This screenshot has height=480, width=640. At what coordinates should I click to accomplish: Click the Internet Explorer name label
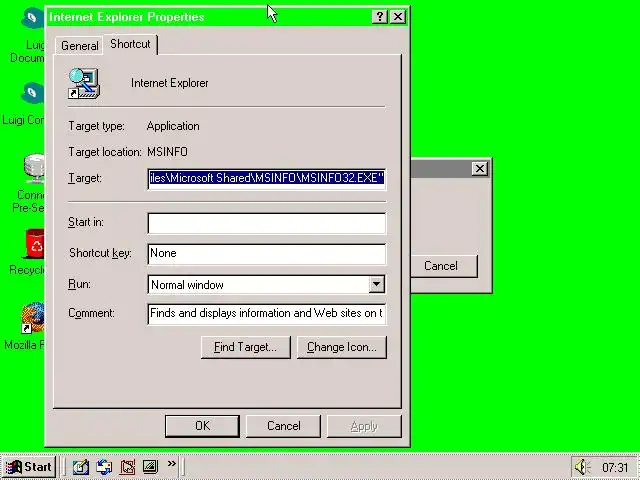[169, 83]
